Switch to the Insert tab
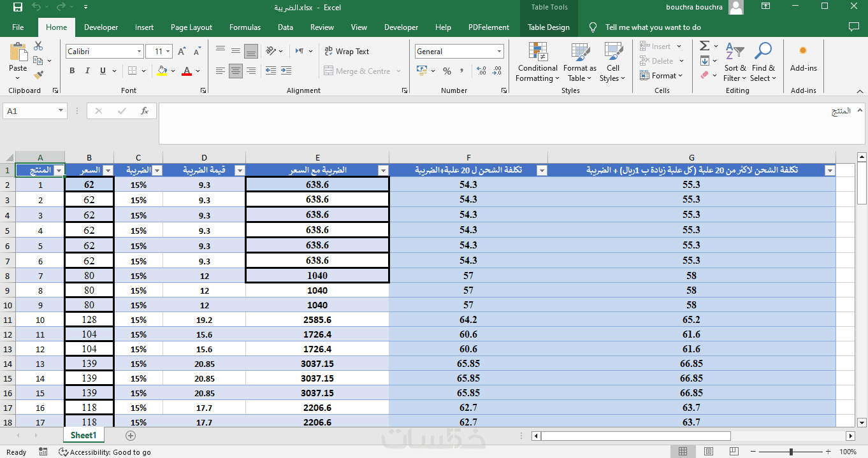 click(x=144, y=27)
